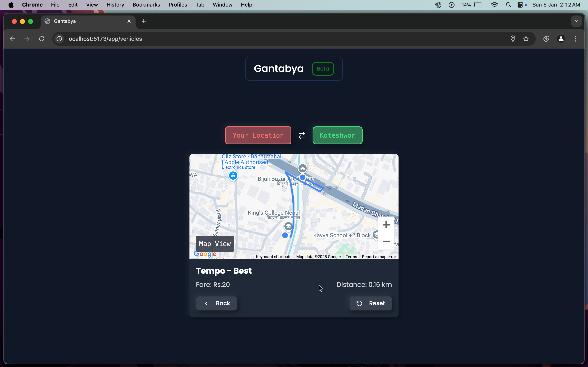Bookmark this page with star icon
The height and width of the screenshot is (367, 588).
click(x=526, y=39)
